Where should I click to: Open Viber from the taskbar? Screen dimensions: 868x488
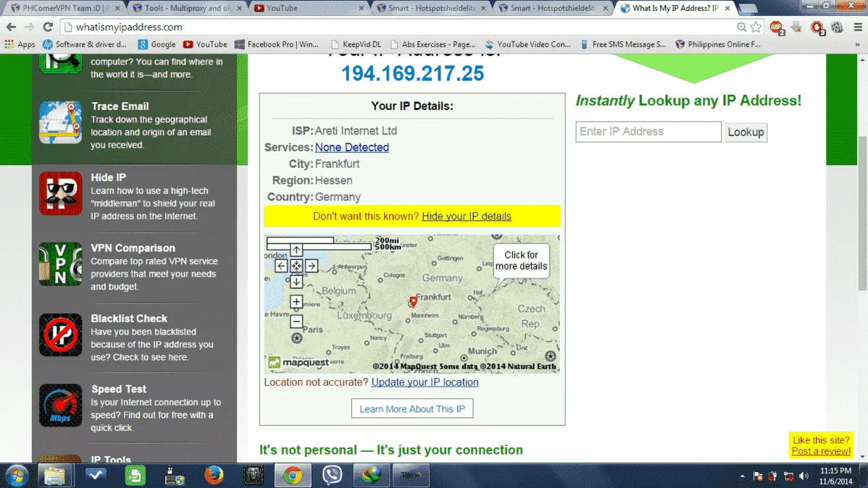click(x=332, y=475)
